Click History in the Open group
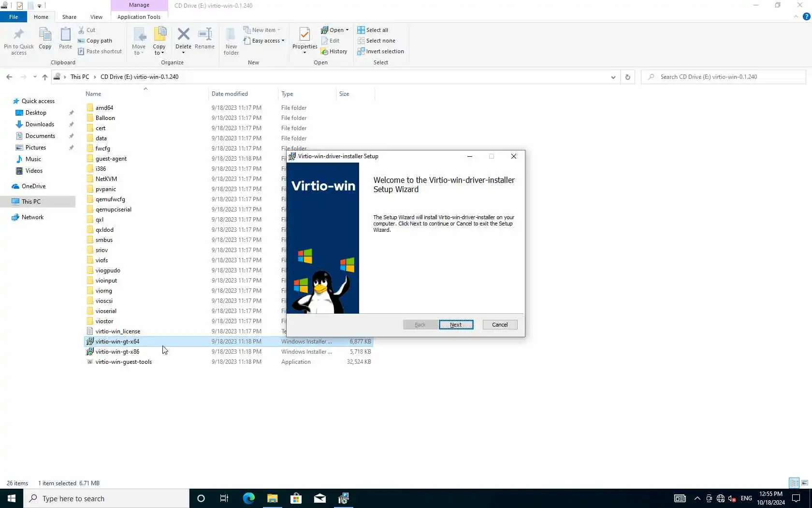Image resolution: width=812 pixels, height=508 pixels. pos(334,51)
